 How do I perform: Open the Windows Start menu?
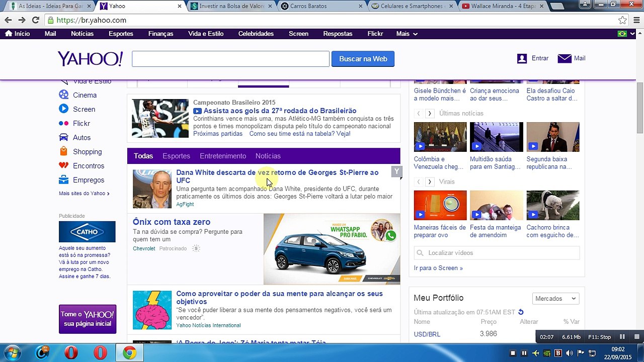12,353
